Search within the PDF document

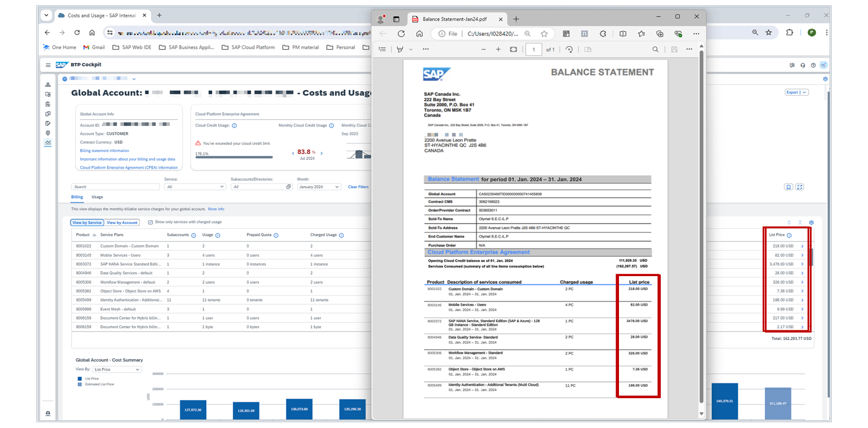(655, 49)
